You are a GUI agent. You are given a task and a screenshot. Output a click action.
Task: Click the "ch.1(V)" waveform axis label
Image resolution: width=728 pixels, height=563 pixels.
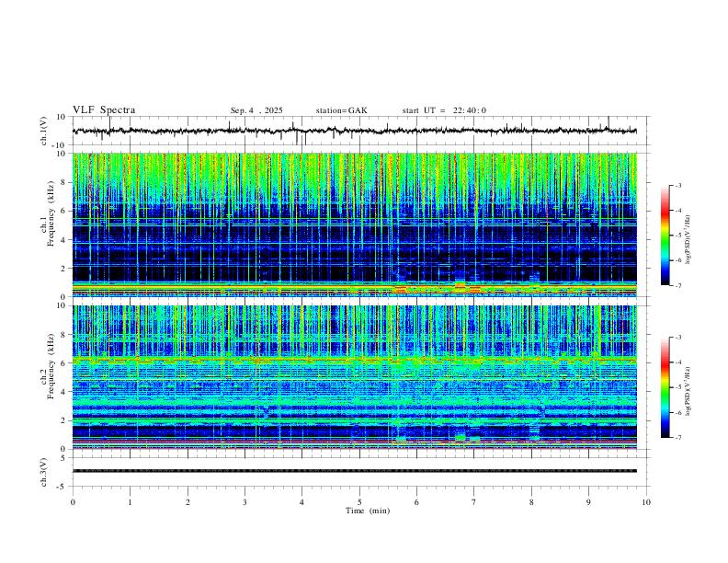(44, 131)
